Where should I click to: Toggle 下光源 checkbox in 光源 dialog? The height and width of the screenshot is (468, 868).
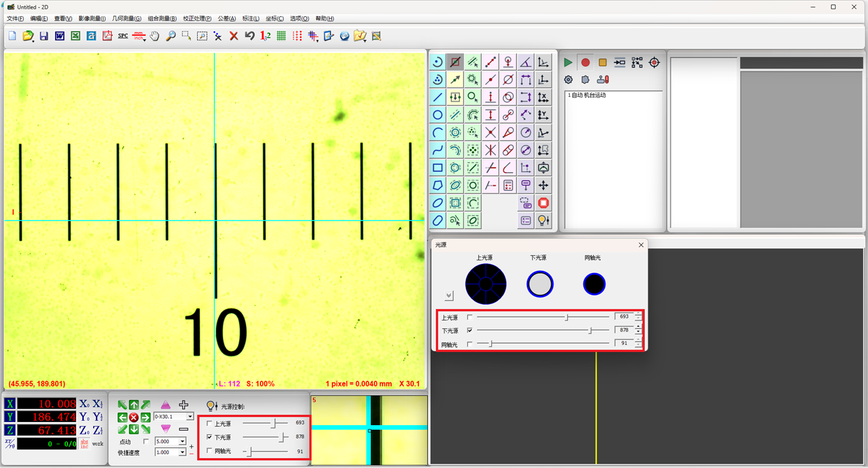pos(469,330)
